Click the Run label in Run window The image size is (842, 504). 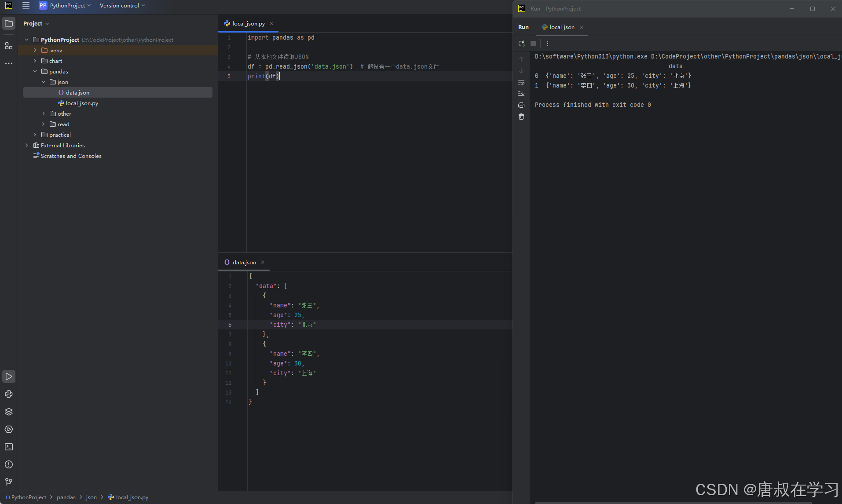[524, 27]
